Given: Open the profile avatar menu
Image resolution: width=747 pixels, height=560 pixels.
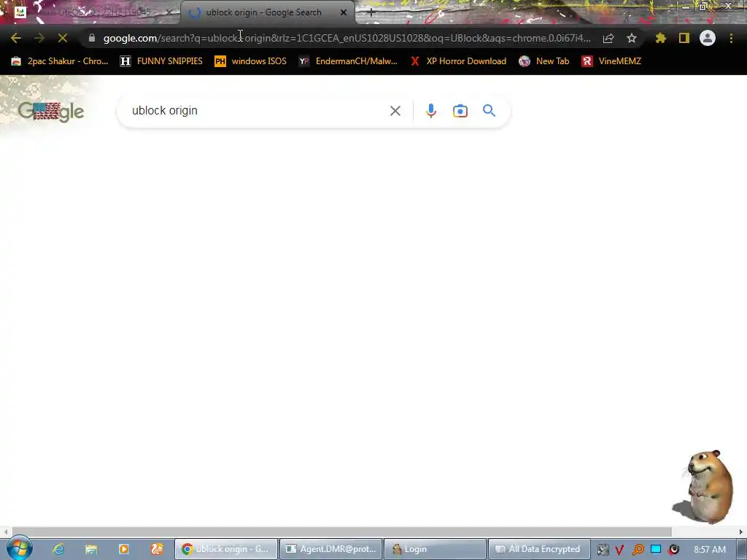Looking at the screenshot, I should (x=708, y=38).
